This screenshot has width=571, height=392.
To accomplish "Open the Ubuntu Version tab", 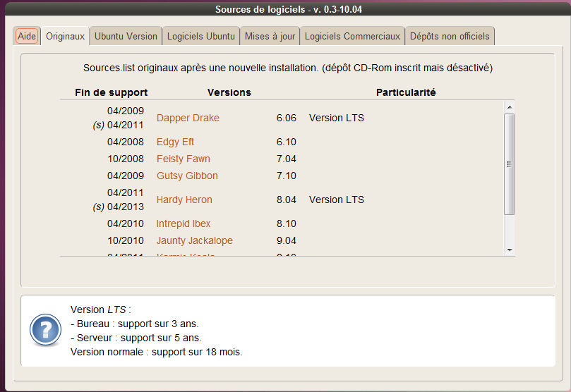I will click(126, 36).
